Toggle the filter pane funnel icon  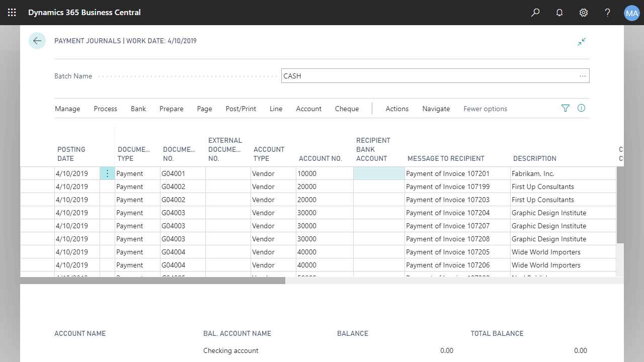click(566, 108)
